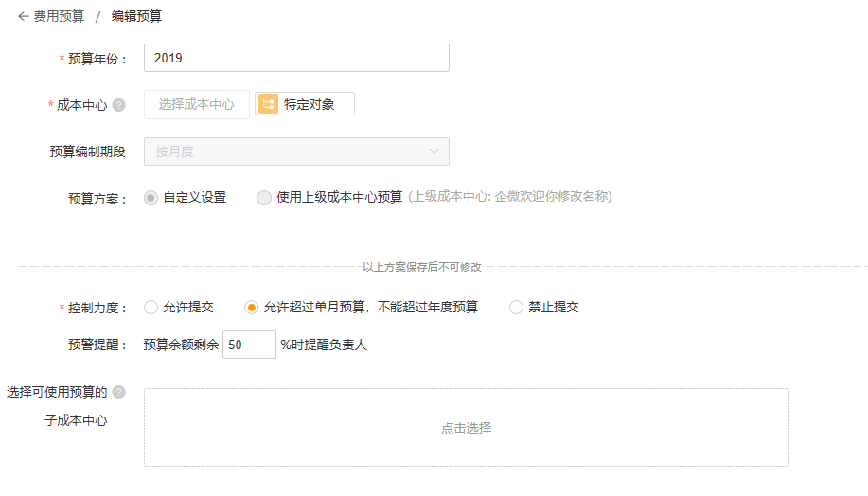The width and height of the screenshot is (868, 496).
Task: Select the 自定义设置 radio option
Action: 151,198
